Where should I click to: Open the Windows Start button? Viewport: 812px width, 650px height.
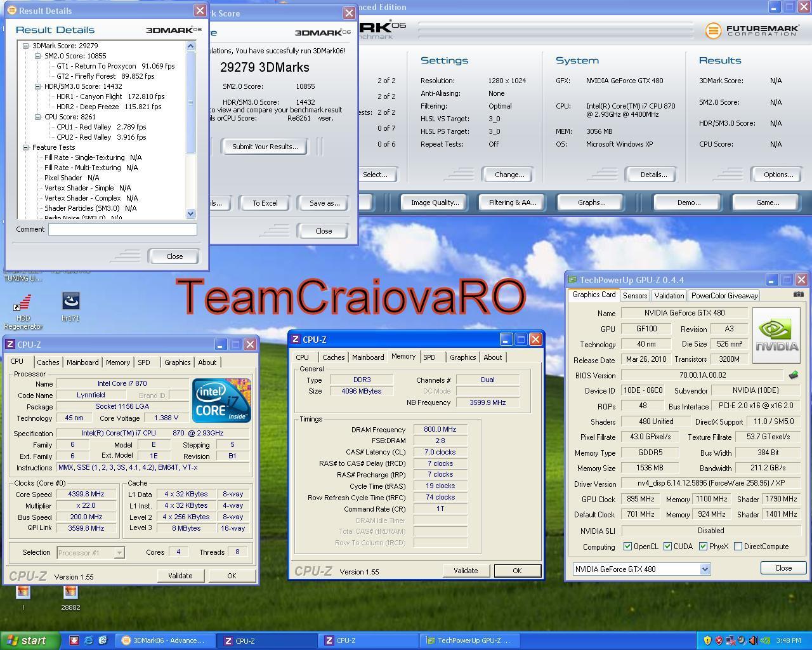(x=30, y=640)
